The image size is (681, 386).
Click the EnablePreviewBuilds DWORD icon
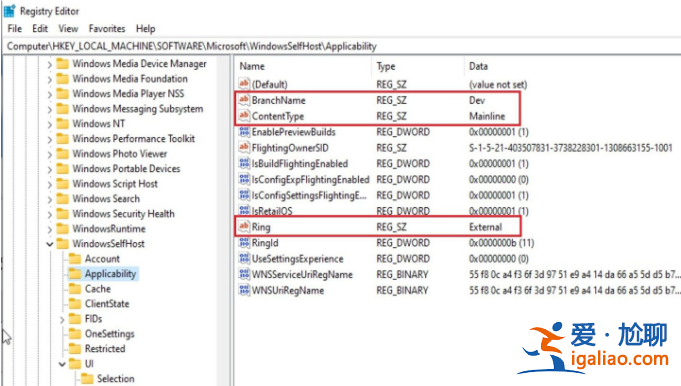(244, 132)
